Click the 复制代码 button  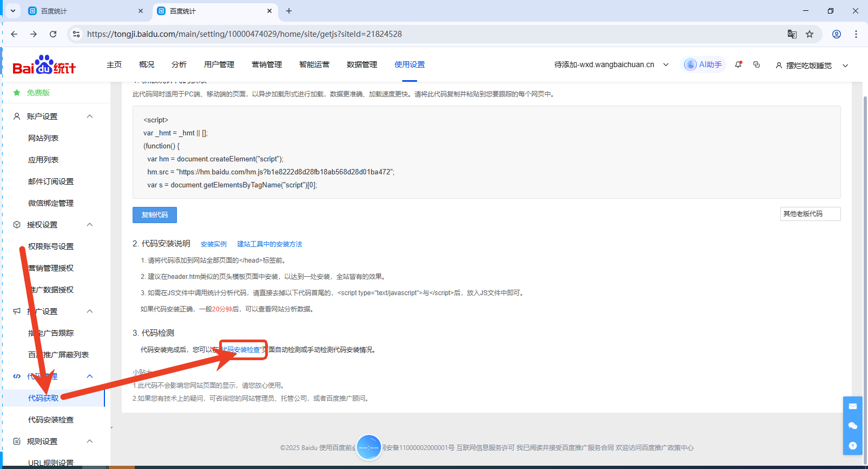click(x=155, y=215)
